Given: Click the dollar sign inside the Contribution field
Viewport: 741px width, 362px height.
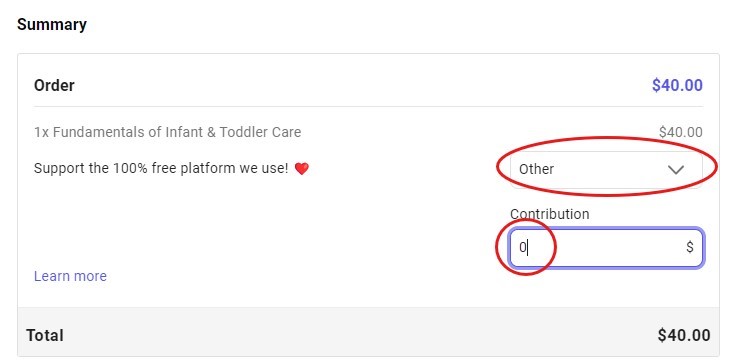Looking at the screenshot, I should pyautogui.click(x=690, y=247).
